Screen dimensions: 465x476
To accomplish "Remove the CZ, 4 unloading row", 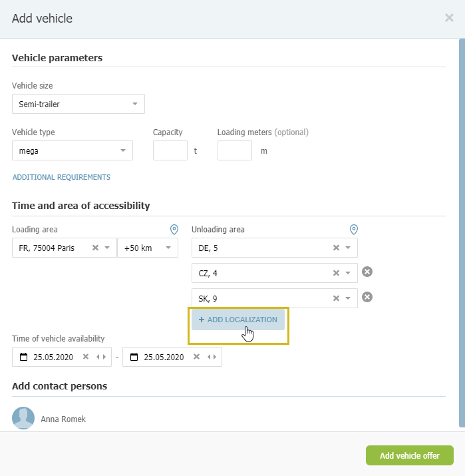I will click(367, 272).
